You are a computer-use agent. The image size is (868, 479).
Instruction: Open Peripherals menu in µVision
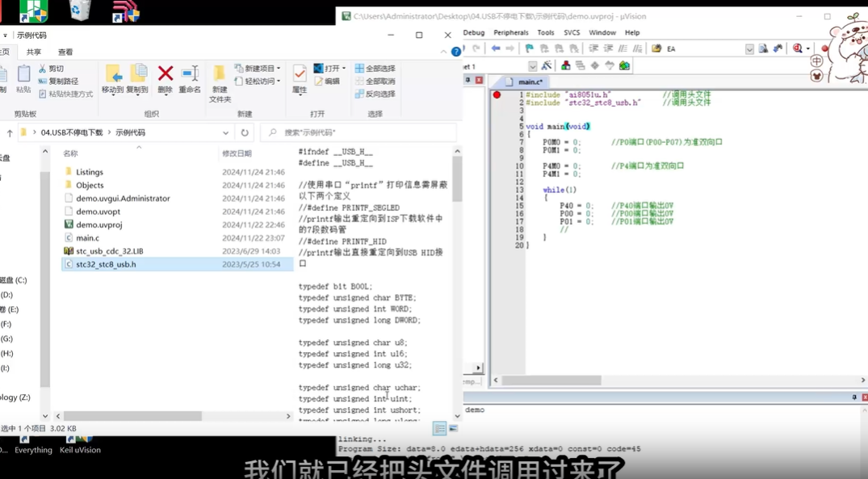click(511, 32)
